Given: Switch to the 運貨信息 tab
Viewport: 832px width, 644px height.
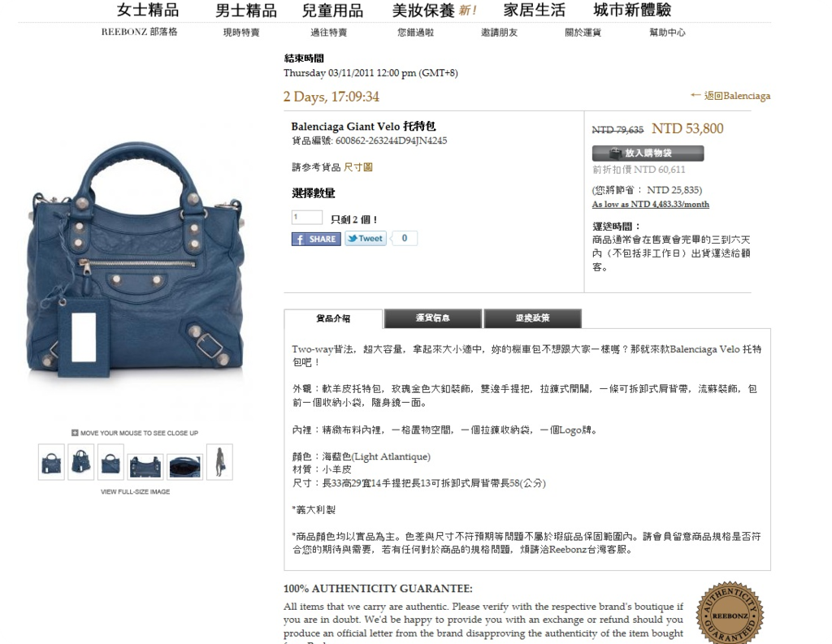Looking at the screenshot, I should (x=433, y=318).
